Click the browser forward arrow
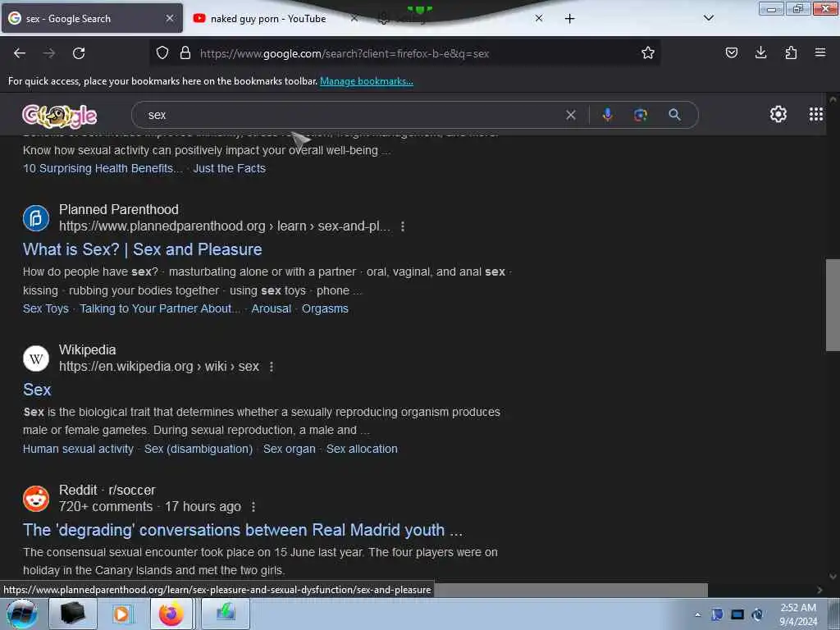The image size is (840, 630). (x=49, y=53)
